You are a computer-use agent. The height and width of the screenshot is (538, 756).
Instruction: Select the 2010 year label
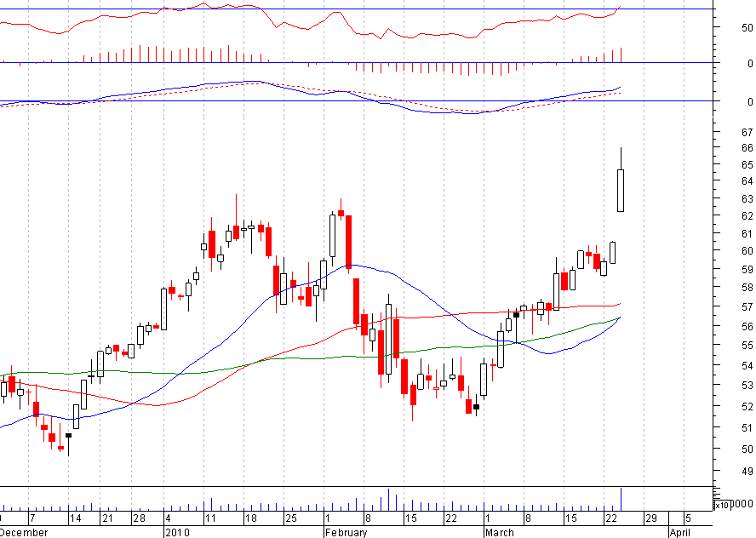[177, 533]
